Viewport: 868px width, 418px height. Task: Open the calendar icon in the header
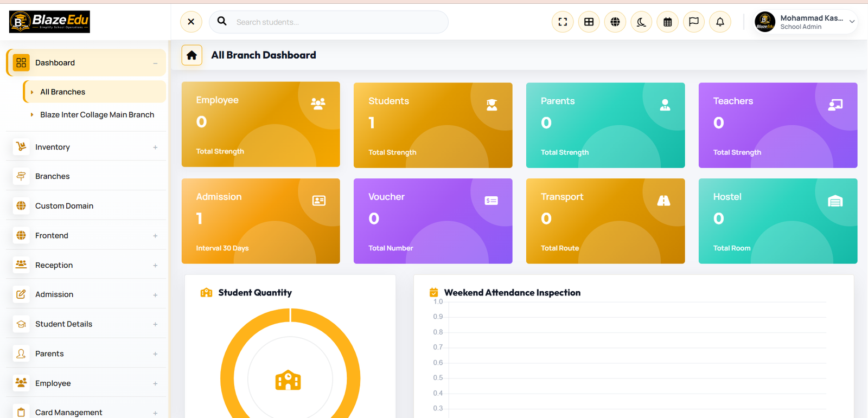coord(668,22)
